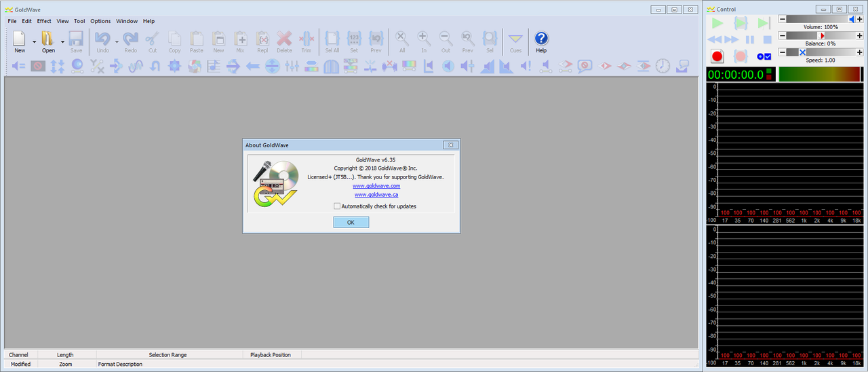Click the Volume slider speaker handle
Screen dimensions: 868x372
pos(852,19)
